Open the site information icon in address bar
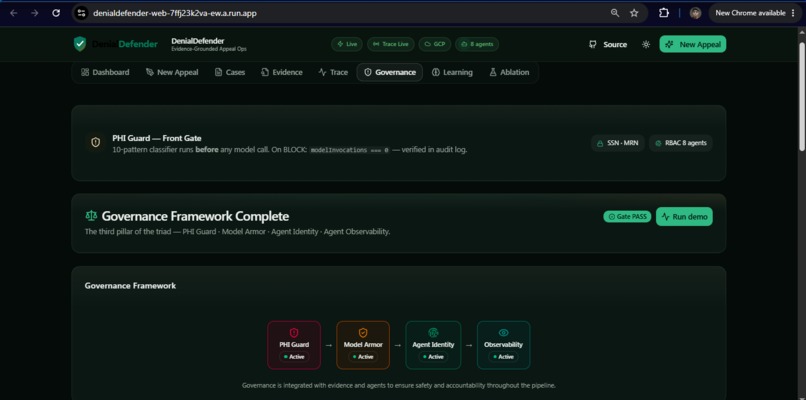Screen dimensions: 806x400 pos(81,13)
